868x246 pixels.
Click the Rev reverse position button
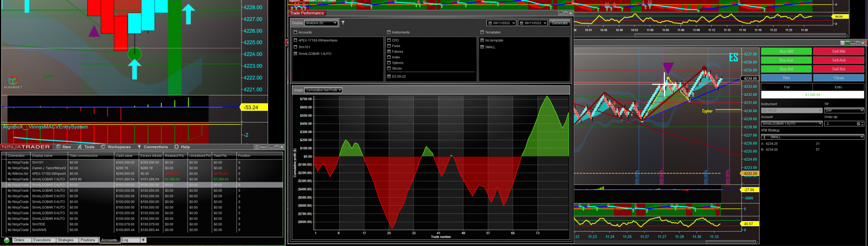tap(787, 78)
